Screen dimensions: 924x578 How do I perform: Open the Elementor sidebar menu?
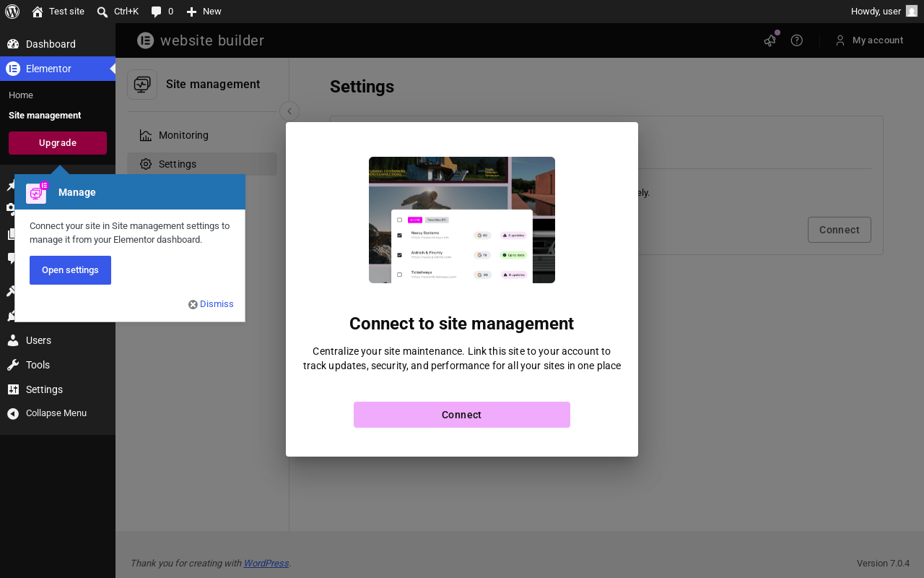pyautogui.click(x=58, y=69)
